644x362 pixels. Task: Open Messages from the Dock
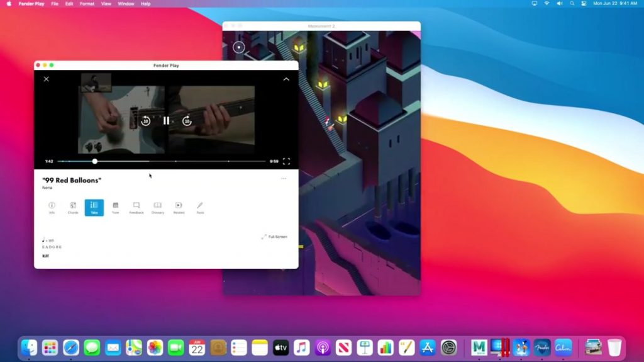(92, 348)
